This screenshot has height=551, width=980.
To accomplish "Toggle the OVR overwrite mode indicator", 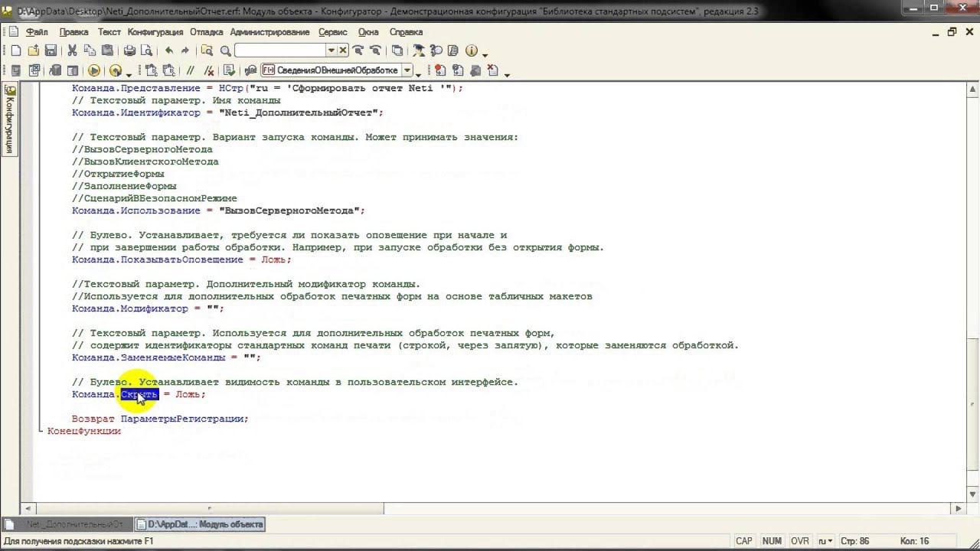I will [x=799, y=541].
